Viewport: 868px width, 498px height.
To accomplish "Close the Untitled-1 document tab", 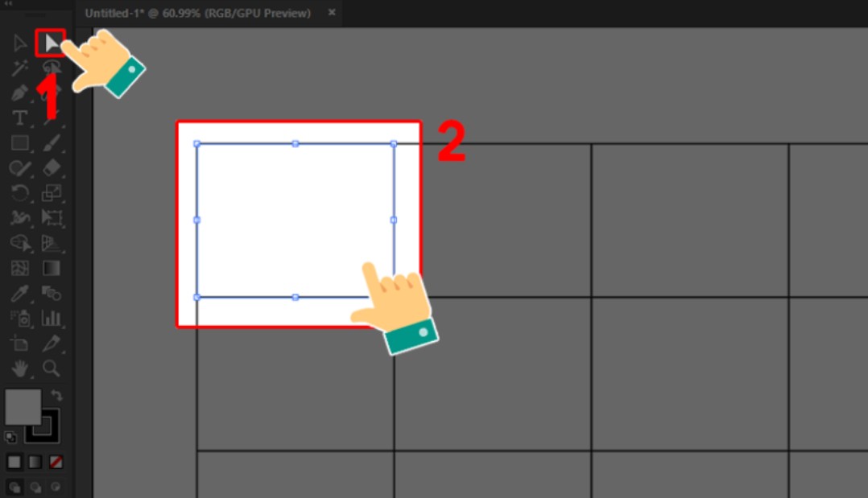I will coord(332,14).
